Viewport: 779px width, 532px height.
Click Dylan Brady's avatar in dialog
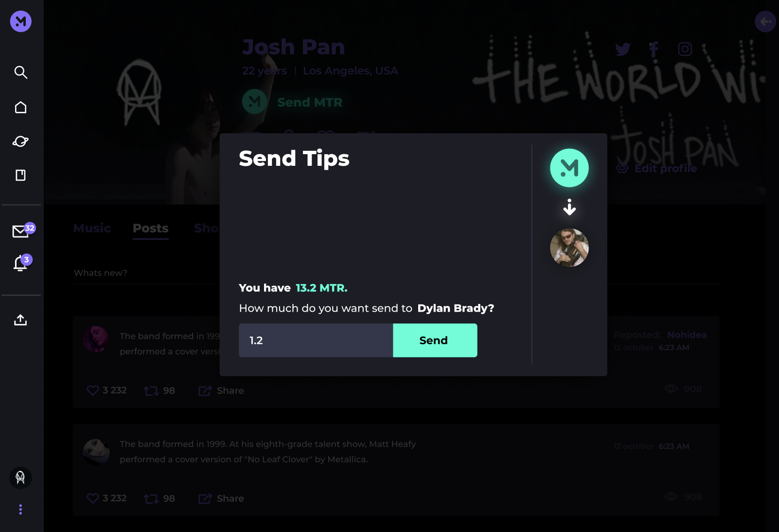[x=569, y=248]
